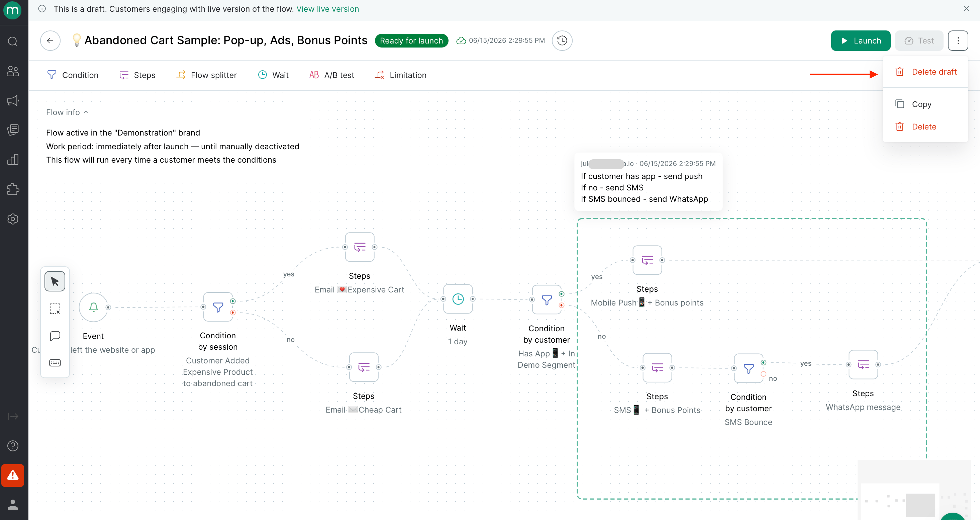Add a Steps block from toolbar
Screen dimensions: 980x520
point(137,75)
